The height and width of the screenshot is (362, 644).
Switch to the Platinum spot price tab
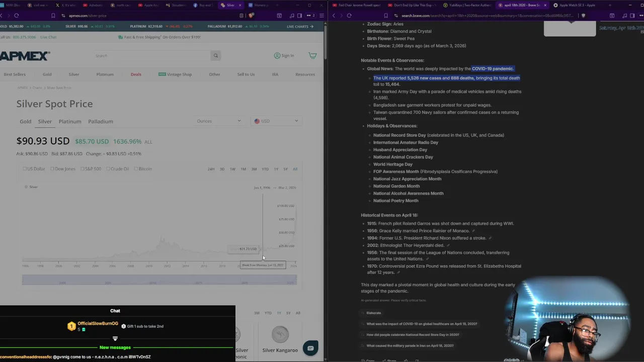[70, 122]
